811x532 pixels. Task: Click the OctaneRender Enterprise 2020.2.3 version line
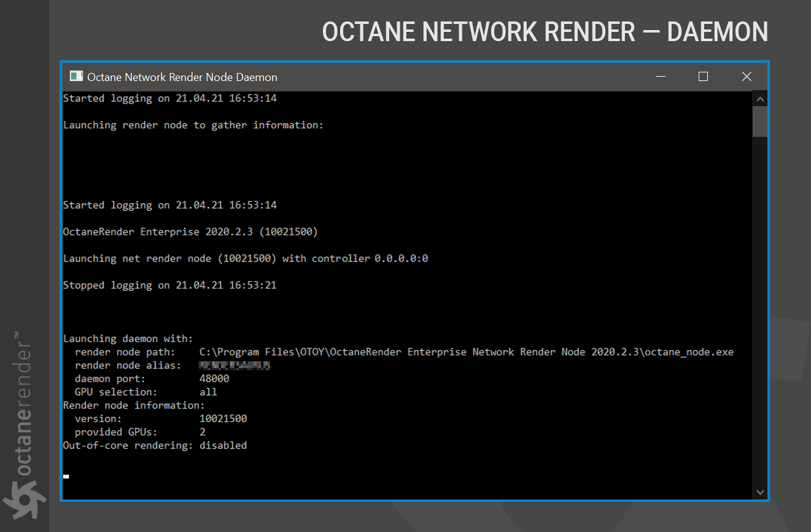coord(190,232)
